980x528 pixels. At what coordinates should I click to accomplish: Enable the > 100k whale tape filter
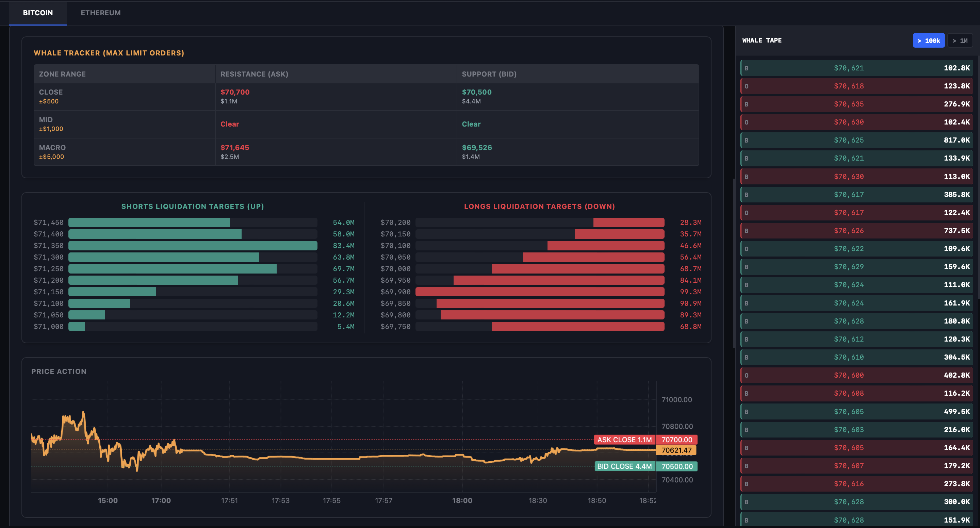(x=928, y=41)
